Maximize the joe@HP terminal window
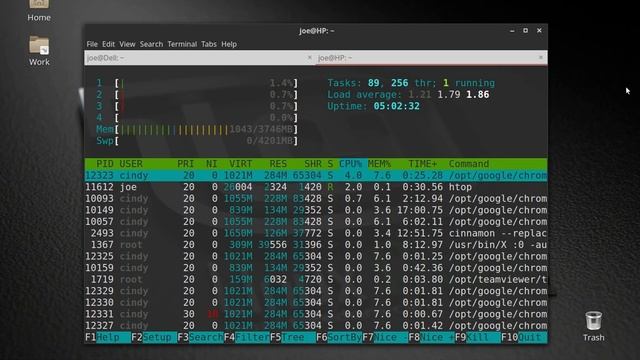 tap(525, 31)
